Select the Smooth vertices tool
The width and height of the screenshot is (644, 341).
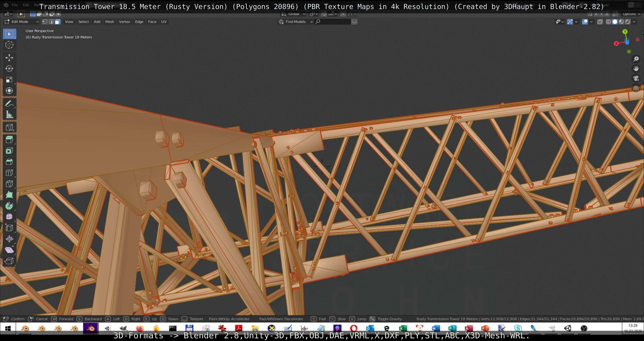tap(10, 217)
